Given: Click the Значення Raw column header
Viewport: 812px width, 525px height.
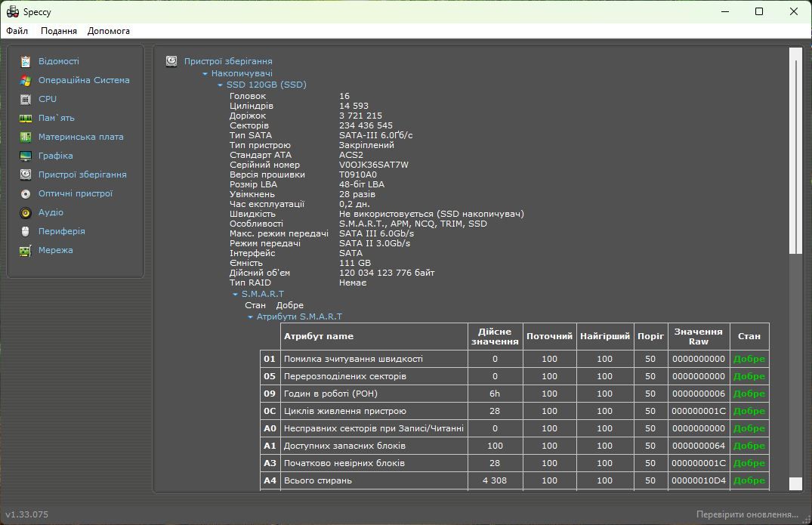Looking at the screenshot, I should point(699,337).
